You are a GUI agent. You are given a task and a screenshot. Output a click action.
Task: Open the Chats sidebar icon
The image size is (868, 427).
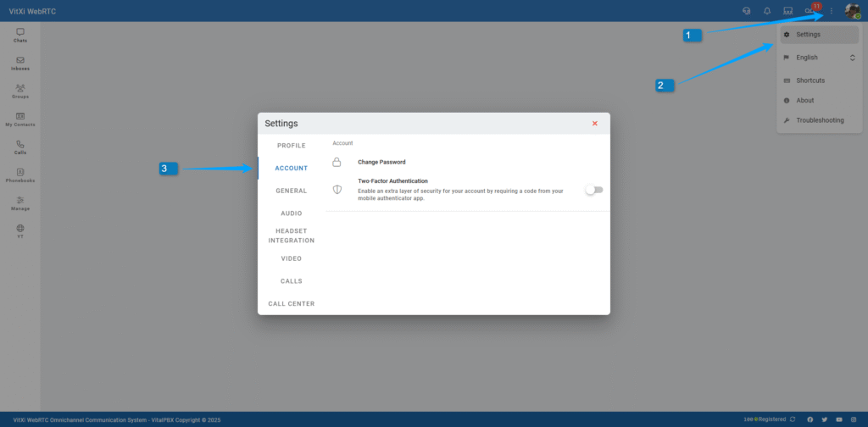(20, 35)
